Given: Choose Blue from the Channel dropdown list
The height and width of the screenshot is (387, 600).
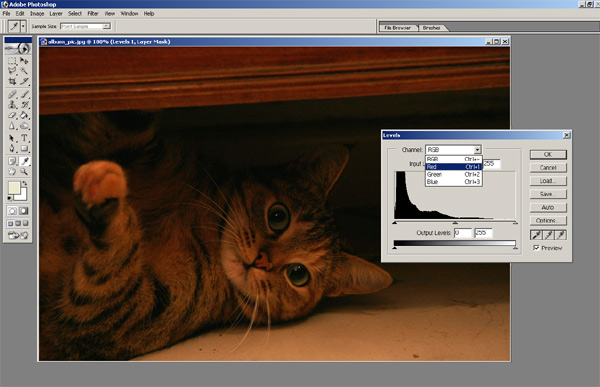Looking at the screenshot, I should [x=453, y=182].
